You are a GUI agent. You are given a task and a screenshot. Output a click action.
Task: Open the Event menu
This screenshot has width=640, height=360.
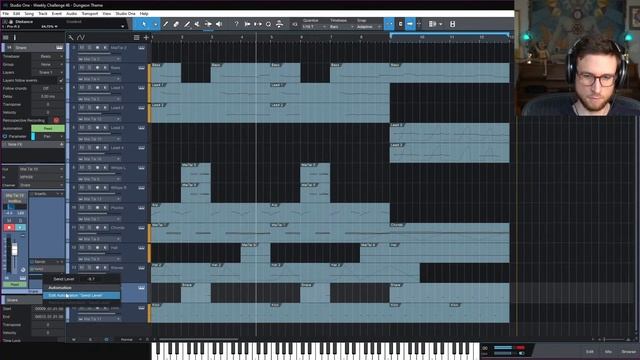pos(57,14)
